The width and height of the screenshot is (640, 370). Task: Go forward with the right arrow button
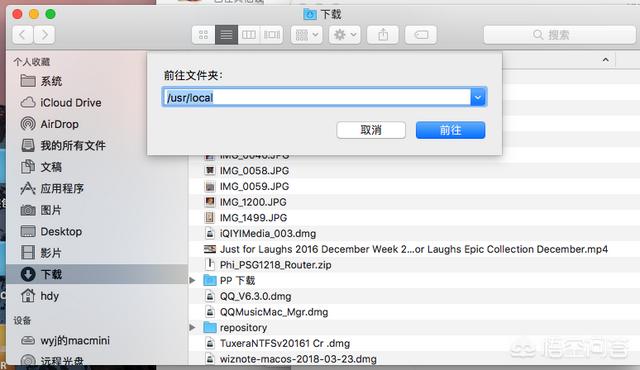44,35
